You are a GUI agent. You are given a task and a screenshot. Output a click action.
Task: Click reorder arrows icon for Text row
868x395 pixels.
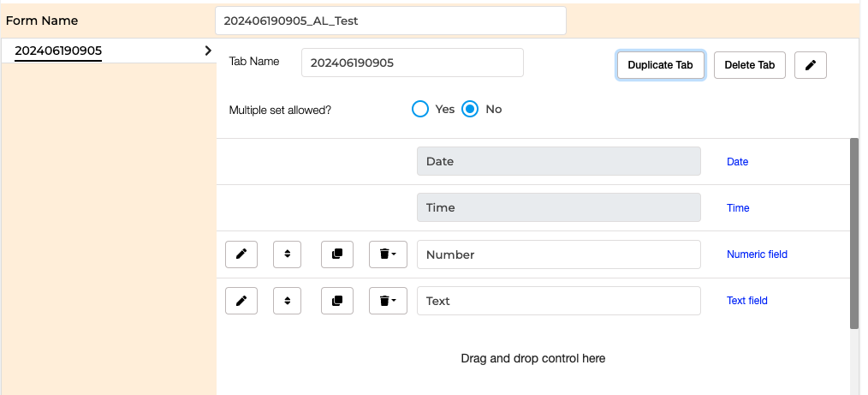click(288, 301)
